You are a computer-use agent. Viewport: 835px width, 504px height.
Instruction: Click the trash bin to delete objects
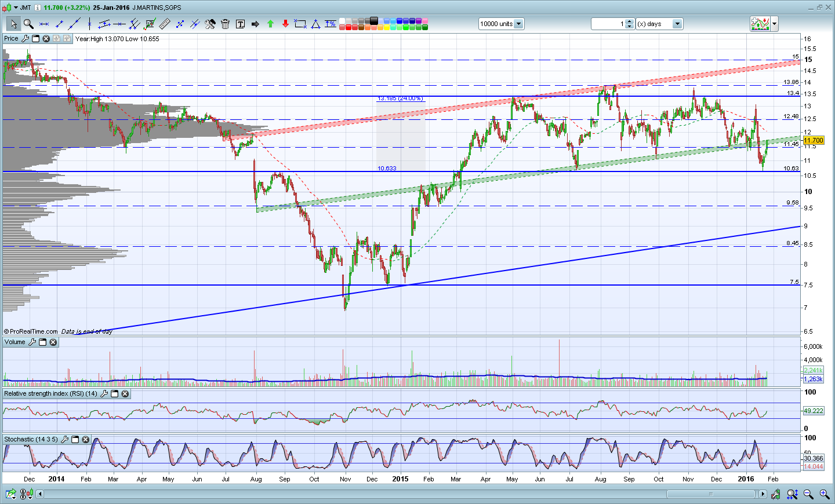click(225, 24)
